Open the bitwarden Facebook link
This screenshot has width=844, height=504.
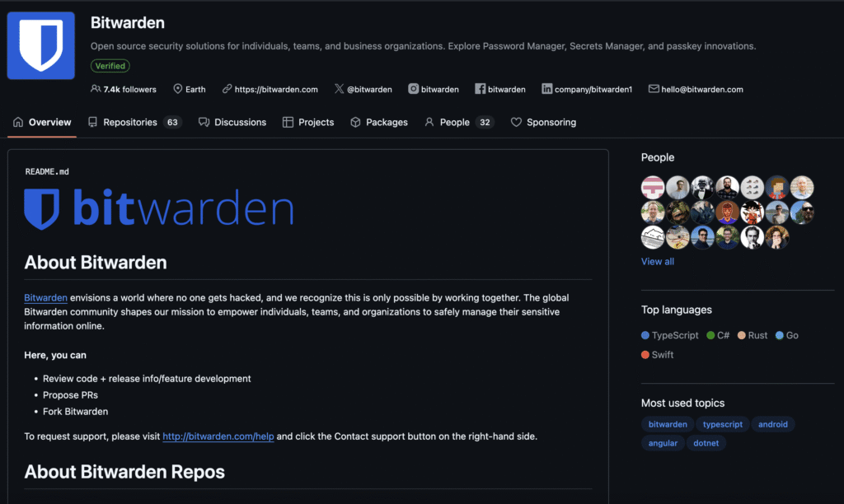[x=507, y=89]
